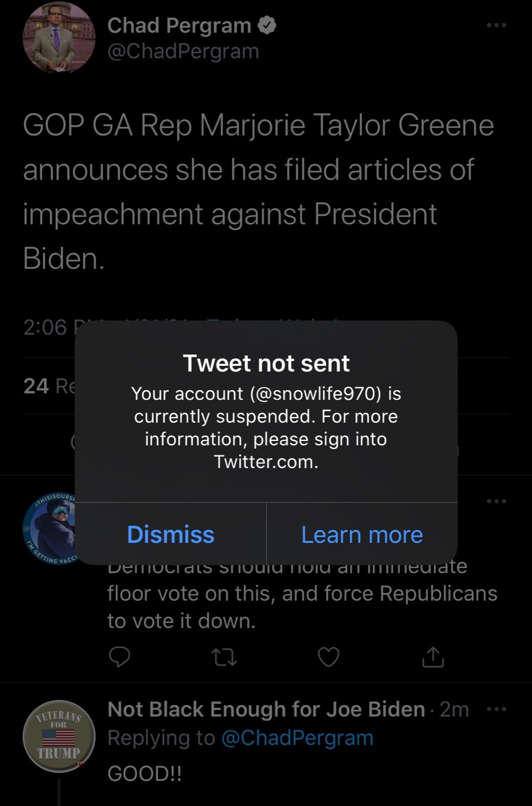Open the @ChadPergram handle under the name
Image resolution: width=532 pixels, height=806 pixels.
pyautogui.click(x=183, y=52)
